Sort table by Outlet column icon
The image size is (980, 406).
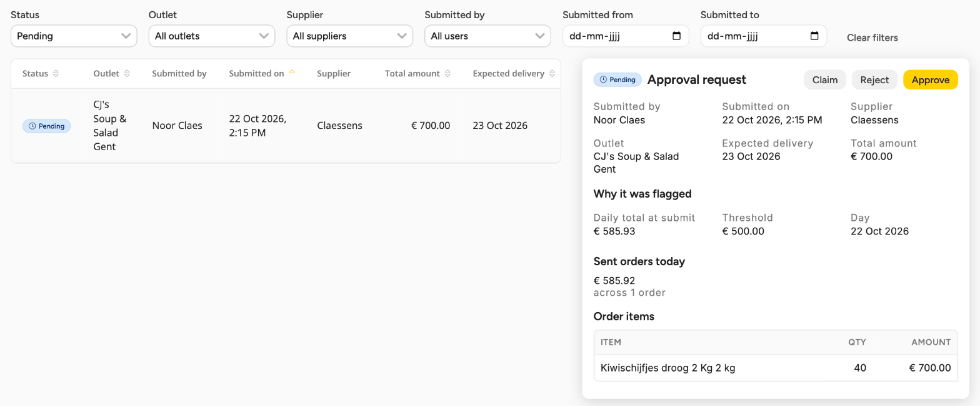tap(127, 74)
